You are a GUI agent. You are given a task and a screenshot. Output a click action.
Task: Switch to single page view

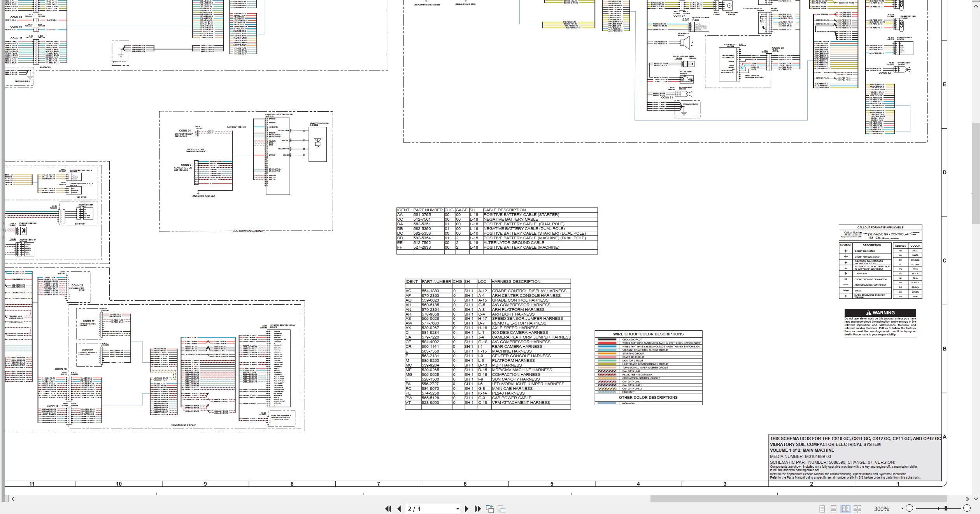(x=822, y=509)
